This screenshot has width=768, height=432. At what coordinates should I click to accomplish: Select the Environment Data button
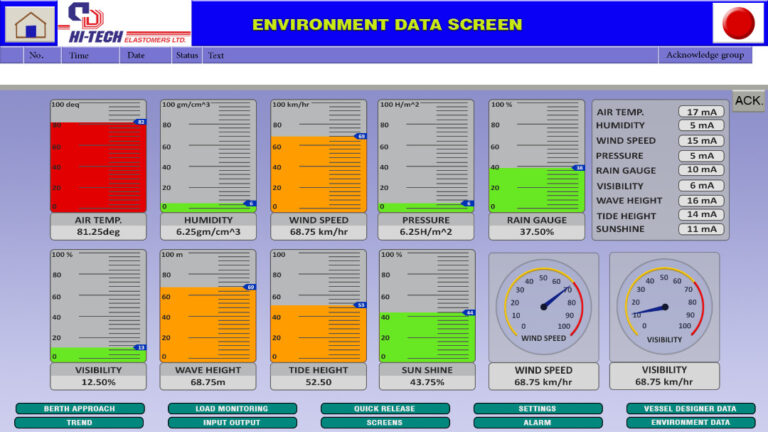tap(691, 423)
